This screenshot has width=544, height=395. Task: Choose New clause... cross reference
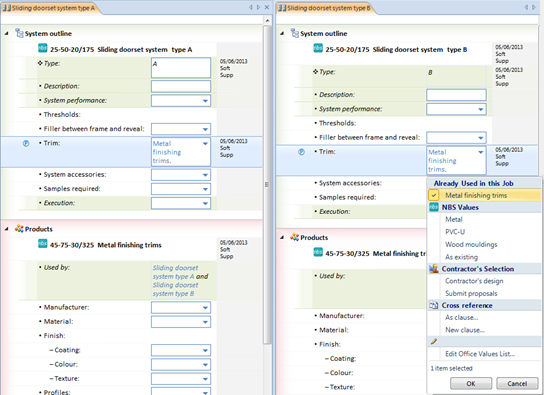tap(465, 330)
